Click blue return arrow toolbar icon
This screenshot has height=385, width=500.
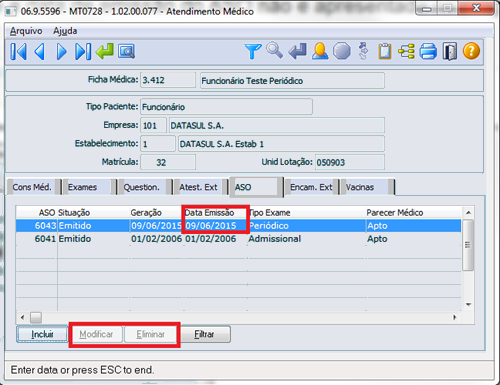pyautogui.click(x=297, y=51)
